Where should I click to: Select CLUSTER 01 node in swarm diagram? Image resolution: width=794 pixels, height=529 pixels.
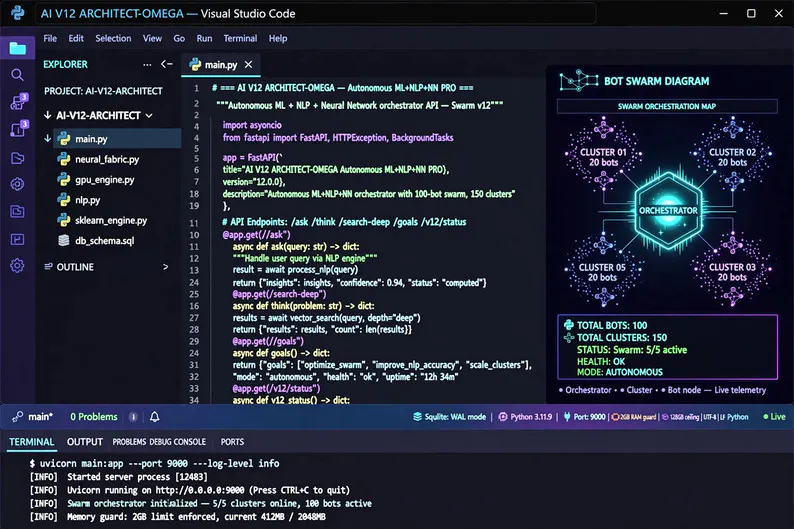tap(603, 157)
